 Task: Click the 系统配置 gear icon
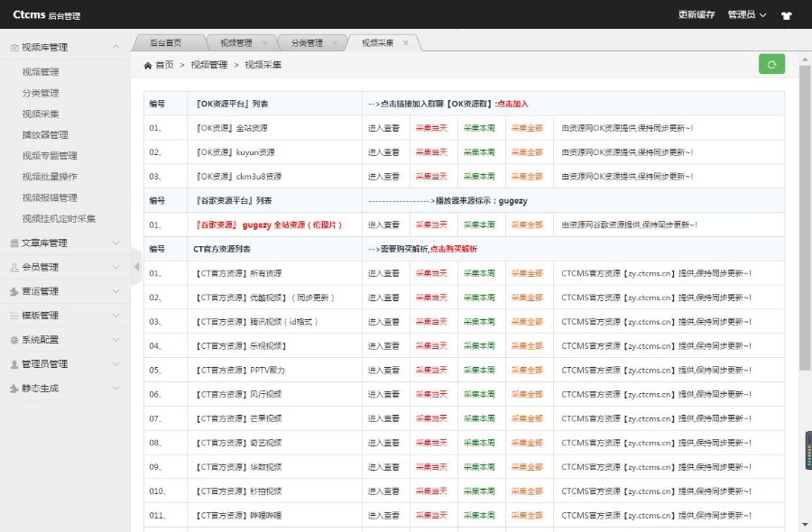tap(14, 339)
